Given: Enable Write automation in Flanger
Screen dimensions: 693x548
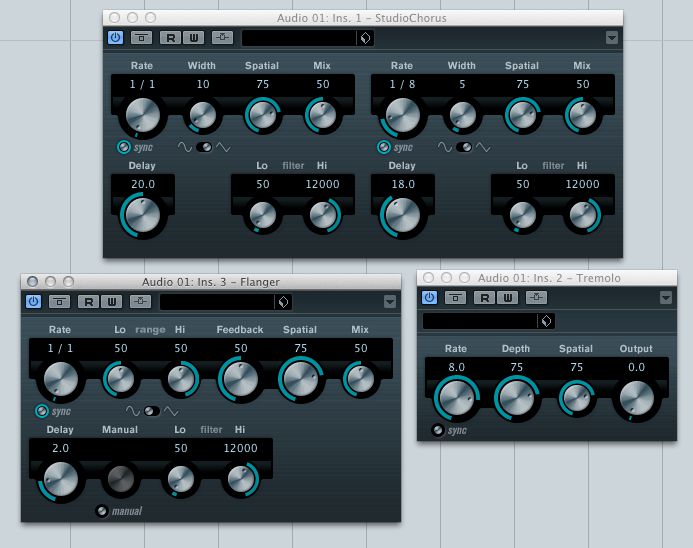Looking at the screenshot, I should click(111, 301).
